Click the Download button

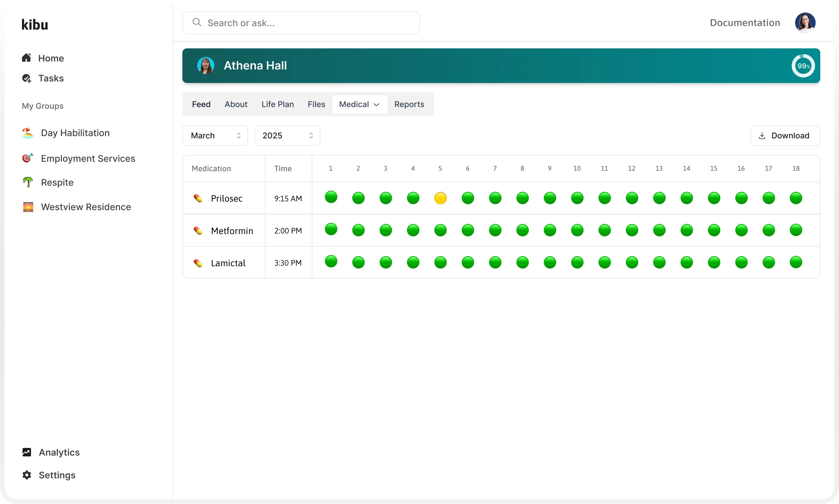pos(785,136)
